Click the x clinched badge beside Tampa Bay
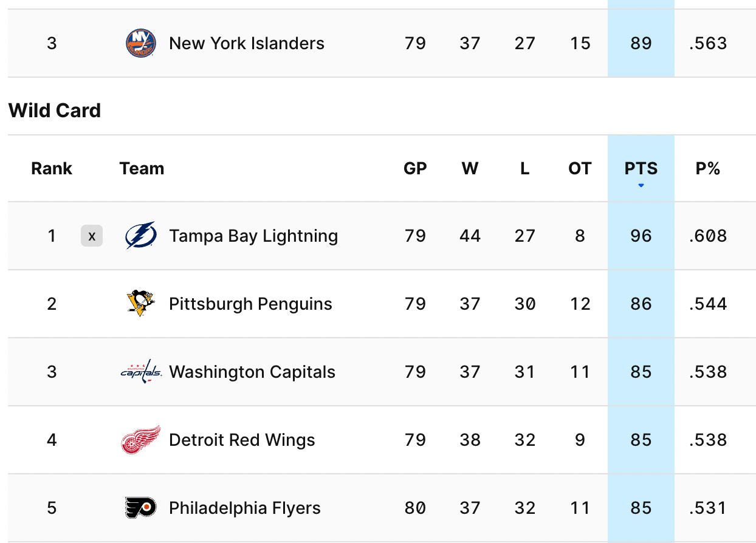 pyautogui.click(x=92, y=236)
